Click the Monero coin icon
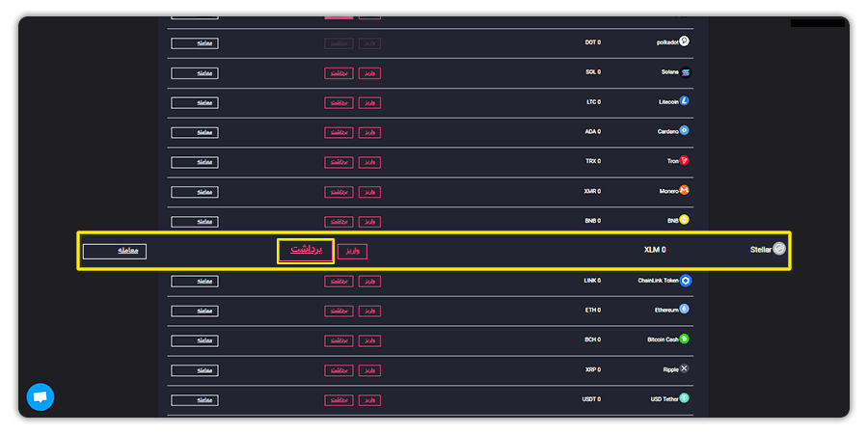The height and width of the screenshot is (434, 868). [x=684, y=190]
